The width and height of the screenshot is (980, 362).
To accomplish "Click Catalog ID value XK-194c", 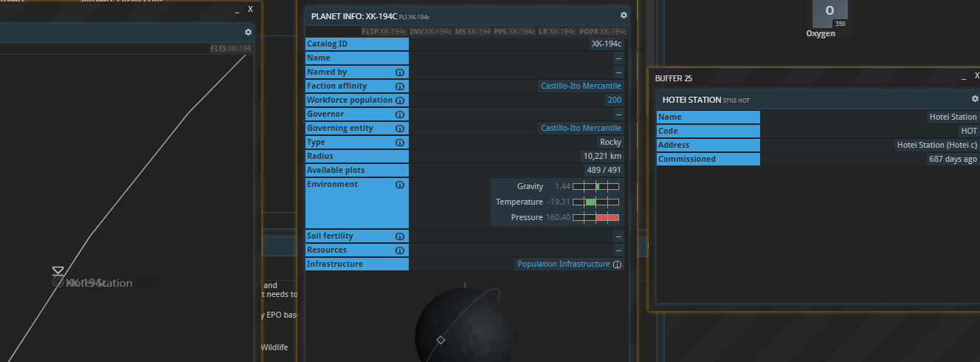I will pyautogui.click(x=607, y=44).
